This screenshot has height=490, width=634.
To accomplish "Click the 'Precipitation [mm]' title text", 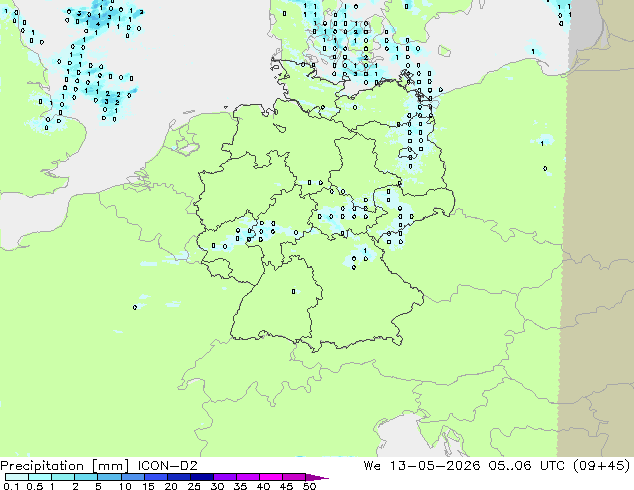I will 65,466.
